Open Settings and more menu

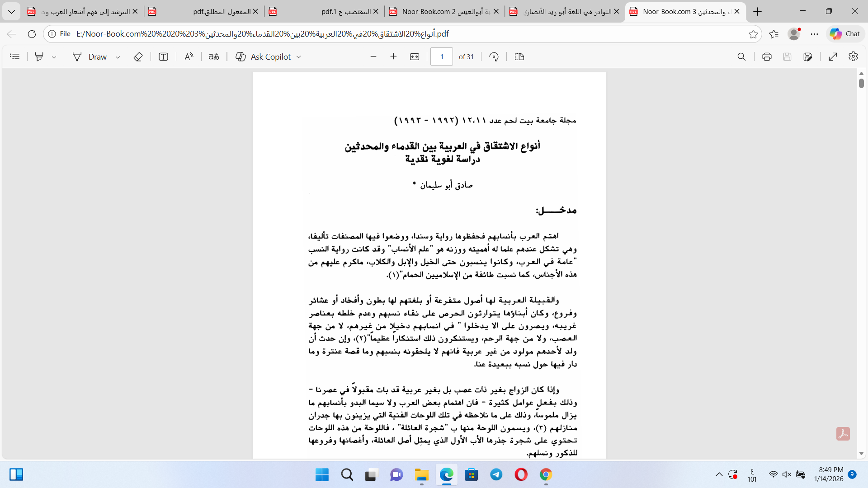tap(815, 34)
